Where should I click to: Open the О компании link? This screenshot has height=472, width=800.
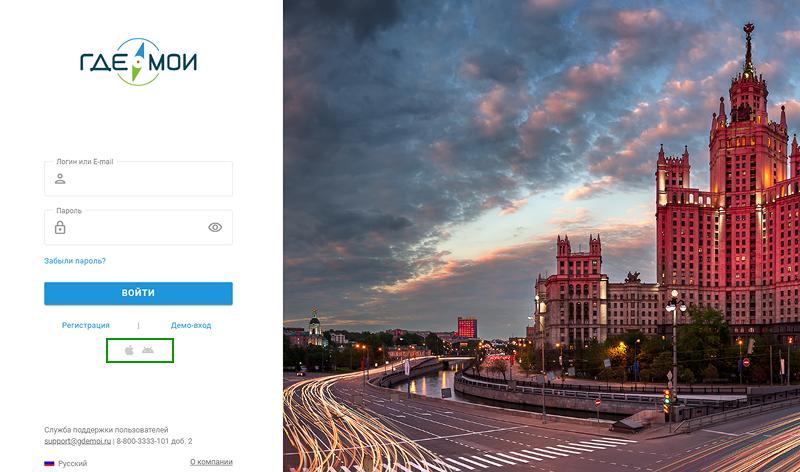[x=211, y=462]
